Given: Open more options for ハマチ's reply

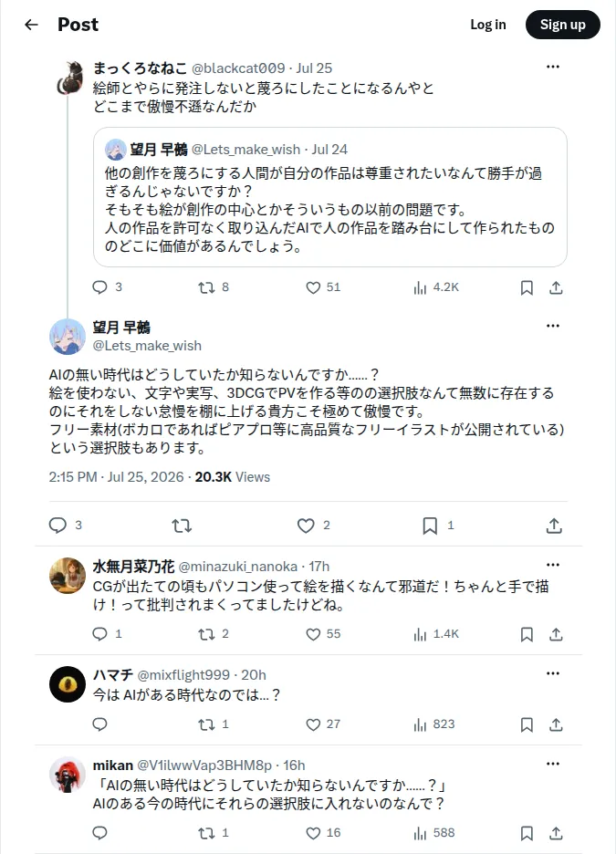Looking at the screenshot, I should (553, 673).
